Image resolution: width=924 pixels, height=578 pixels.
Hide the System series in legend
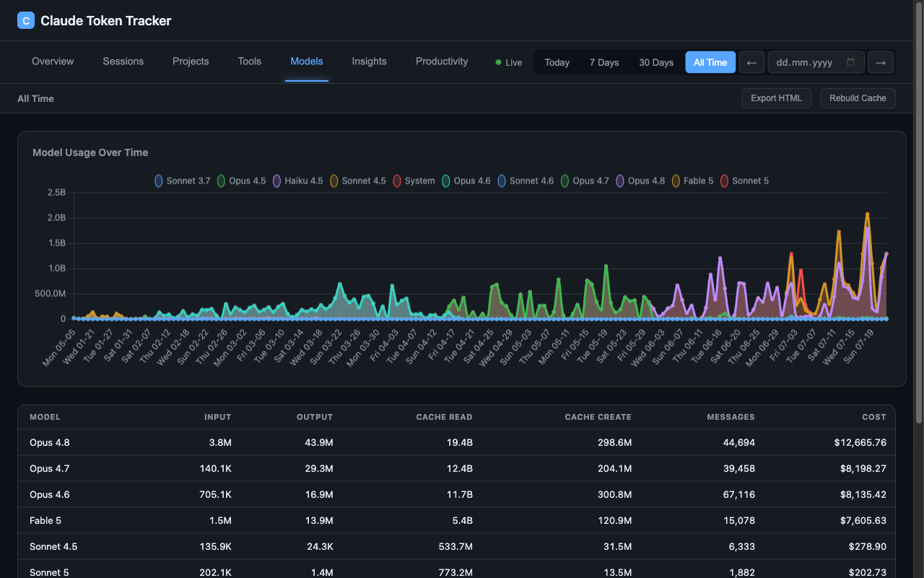(x=414, y=181)
